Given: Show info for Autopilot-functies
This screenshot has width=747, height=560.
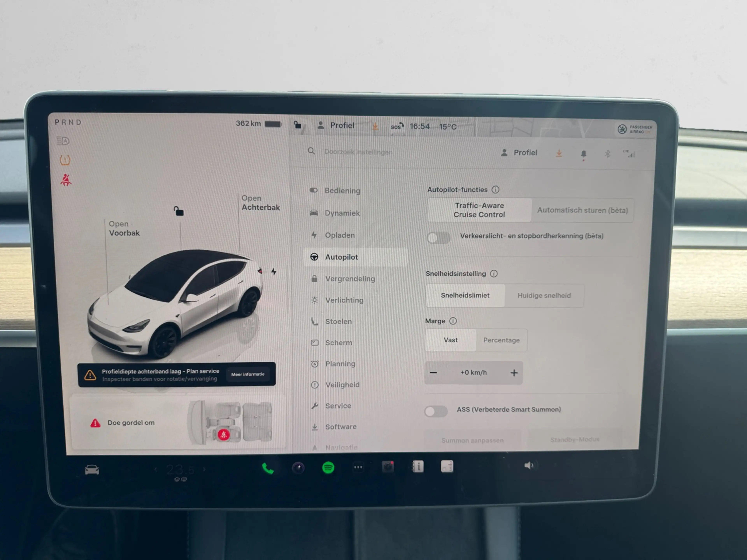Looking at the screenshot, I should click(495, 190).
